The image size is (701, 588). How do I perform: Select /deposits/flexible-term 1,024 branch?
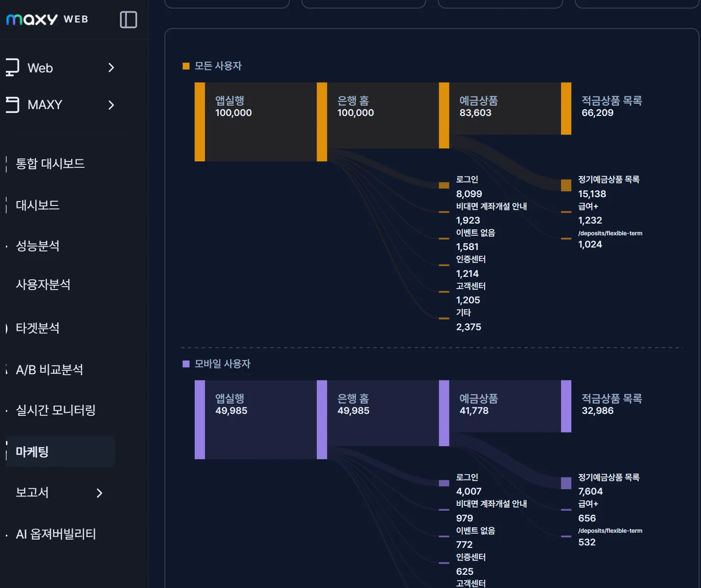(566, 239)
